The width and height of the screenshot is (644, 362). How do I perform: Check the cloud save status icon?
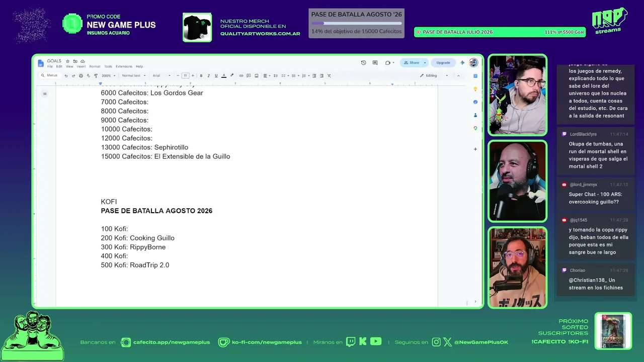(83, 61)
